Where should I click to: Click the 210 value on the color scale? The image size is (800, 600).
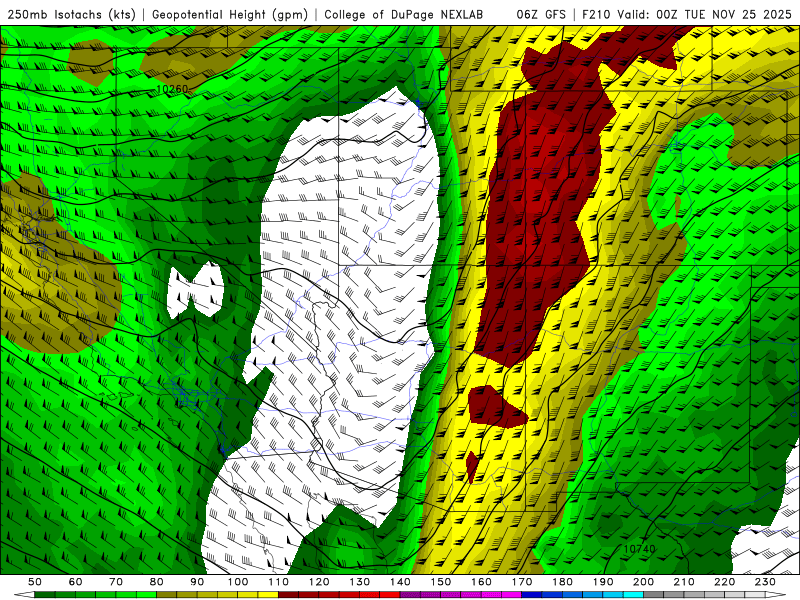684,582
